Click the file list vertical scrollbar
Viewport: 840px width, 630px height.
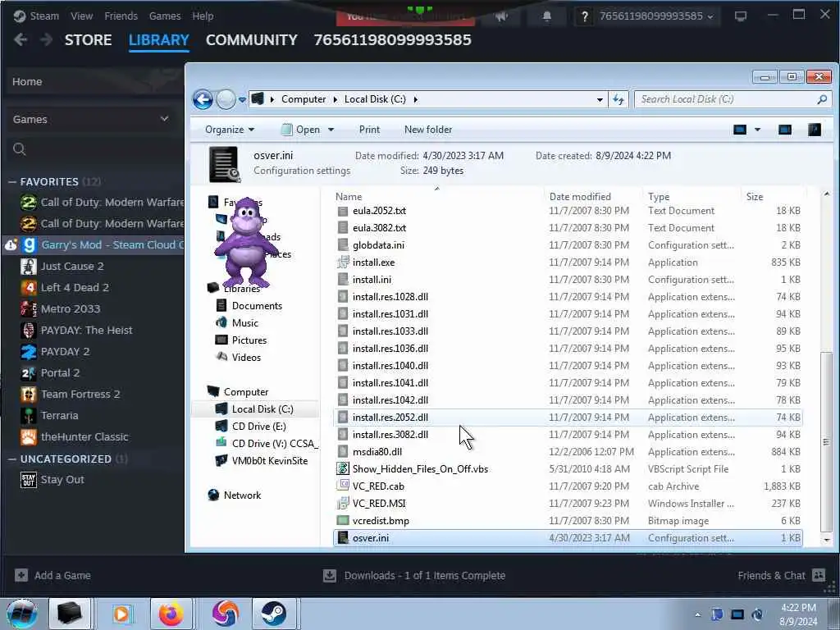tap(827, 441)
